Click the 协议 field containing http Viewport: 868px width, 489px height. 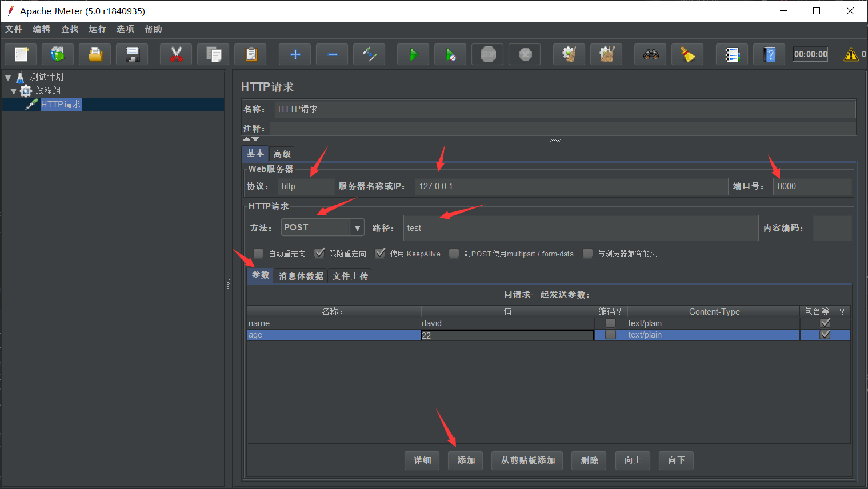[x=306, y=186]
